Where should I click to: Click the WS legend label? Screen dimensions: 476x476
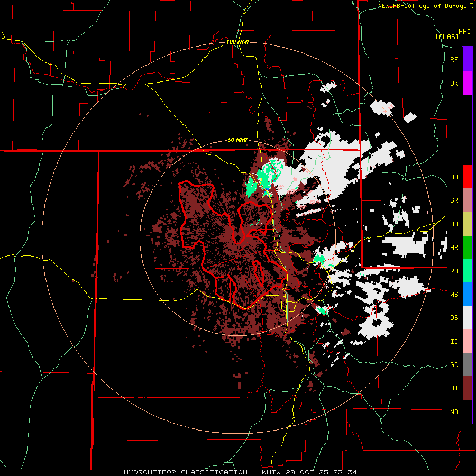[x=454, y=295]
